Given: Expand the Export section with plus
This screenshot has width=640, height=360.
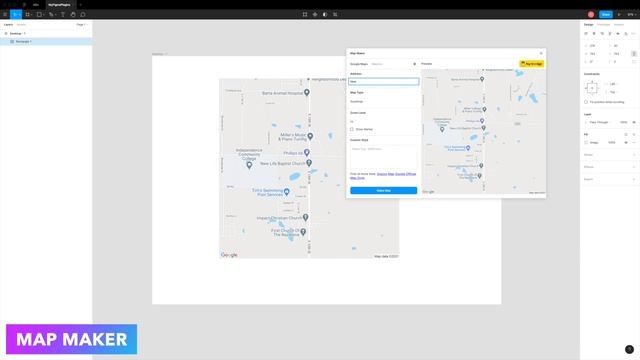Looking at the screenshot, I should [634, 179].
